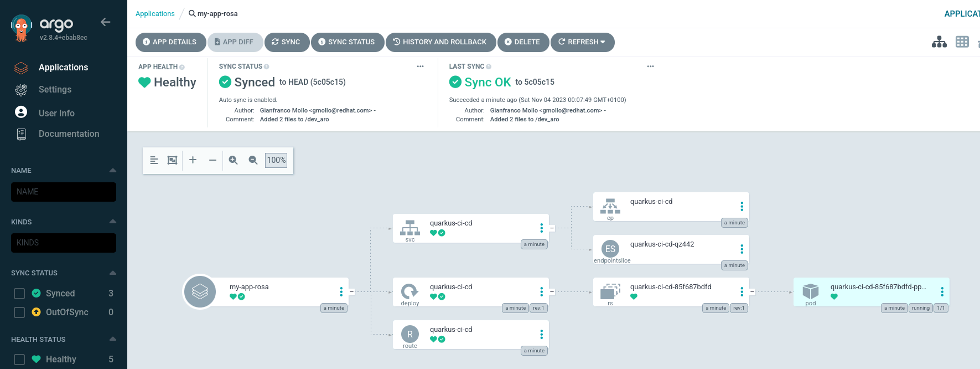The height and width of the screenshot is (369, 980).
Task: Switch to the tree view icon
Action: click(939, 42)
